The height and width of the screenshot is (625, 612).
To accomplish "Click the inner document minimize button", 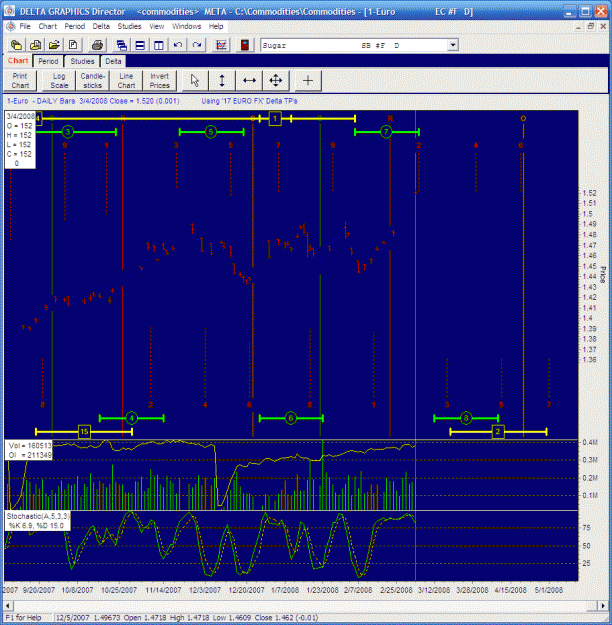I will [x=579, y=26].
